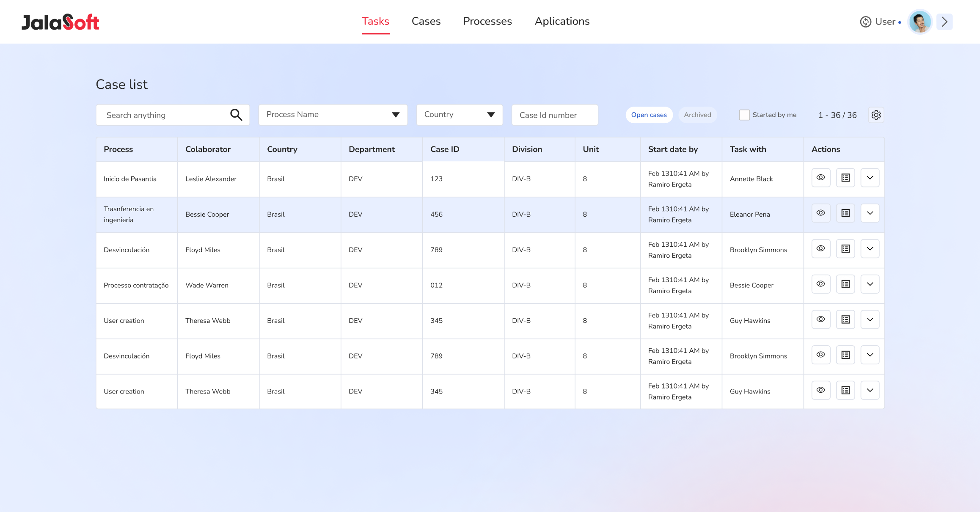Click Processo contratação cell

point(136,285)
